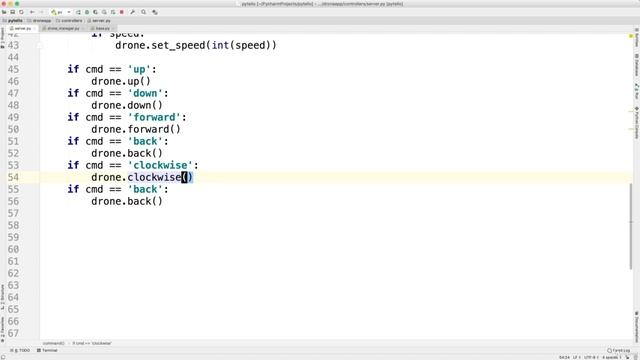
Task: Click the Debug bug icon
Action: [87, 12]
